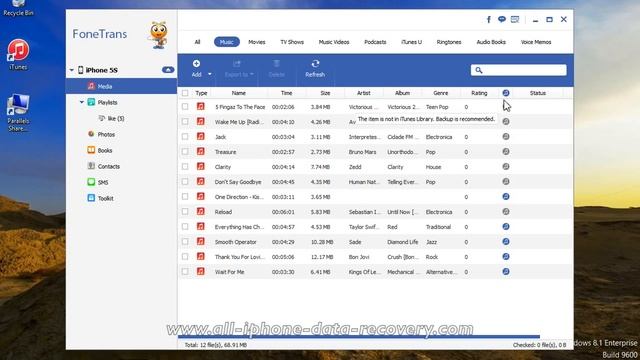Sort by the Time column header
640x360 pixels.
click(287, 93)
